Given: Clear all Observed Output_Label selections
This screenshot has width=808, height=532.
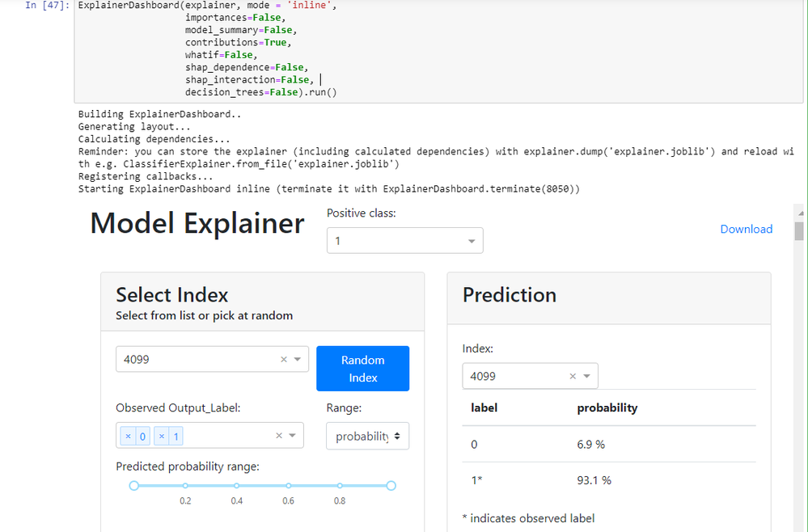Looking at the screenshot, I should tap(279, 436).
